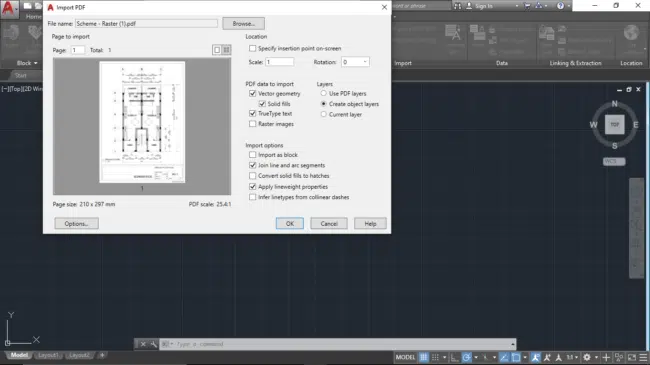Open status bar customization menu icon
This screenshot has height=365, width=650.
(643, 357)
